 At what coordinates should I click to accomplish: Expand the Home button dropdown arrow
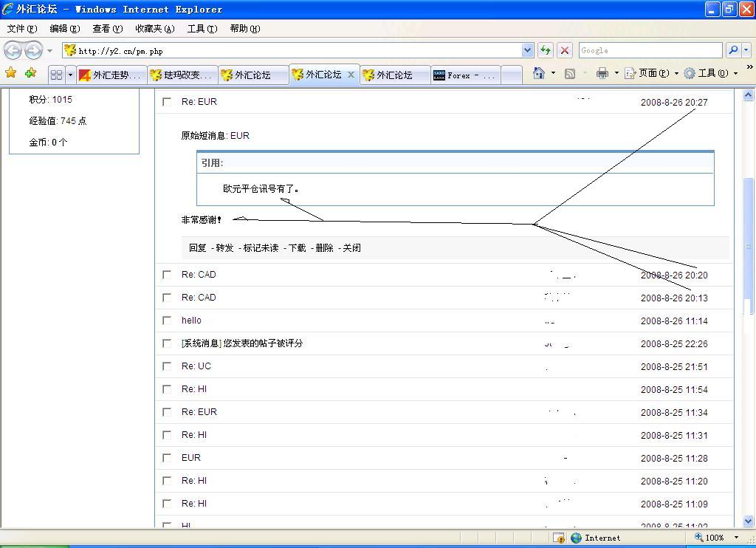coord(553,73)
